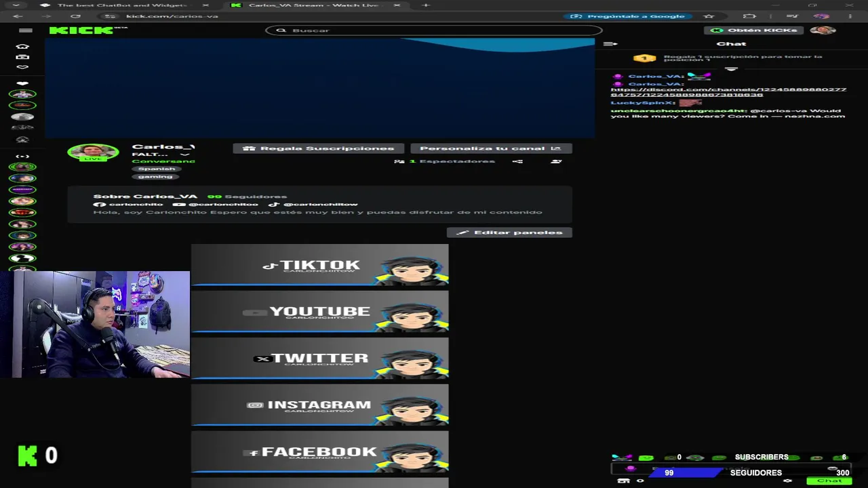This screenshot has height=488, width=868.
Task: Click the TIKTOK panel banner
Action: point(319,265)
